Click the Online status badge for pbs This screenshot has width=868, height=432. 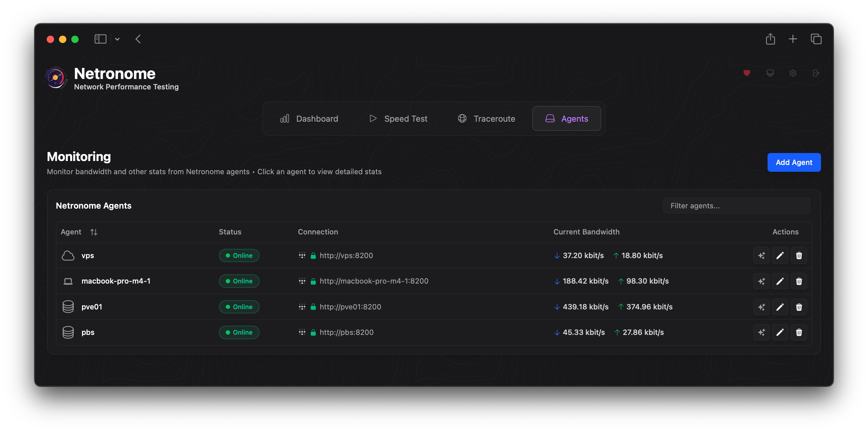point(239,332)
